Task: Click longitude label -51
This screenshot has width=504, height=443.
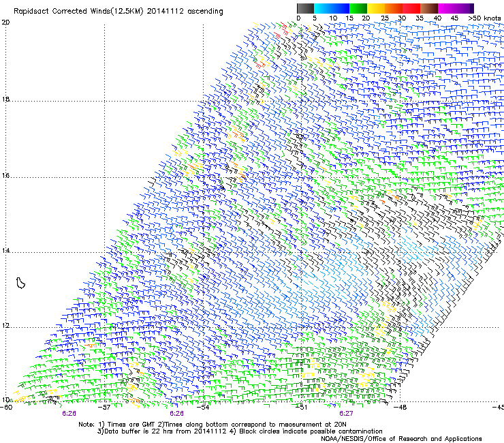Action: 302,407
